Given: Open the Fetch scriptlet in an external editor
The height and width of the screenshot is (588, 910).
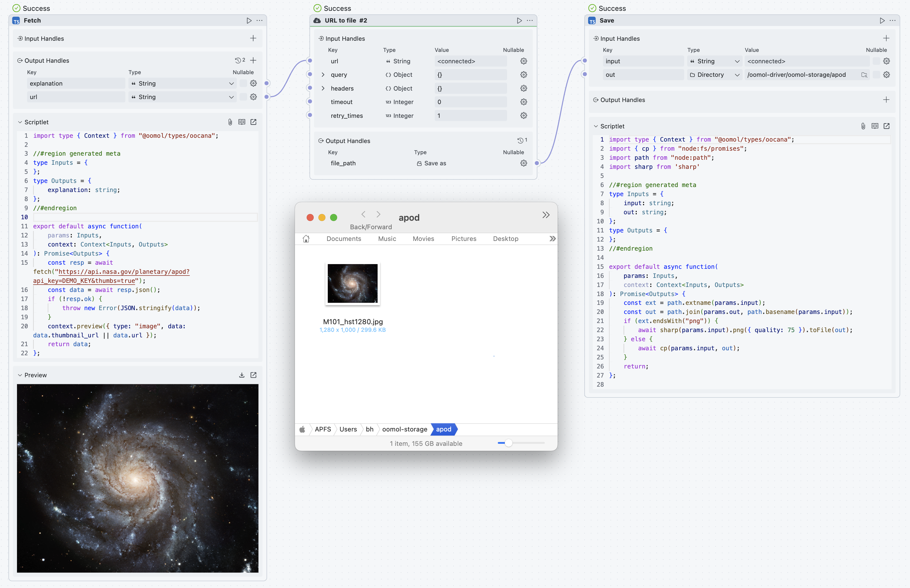Looking at the screenshot, I should (254, 122).
